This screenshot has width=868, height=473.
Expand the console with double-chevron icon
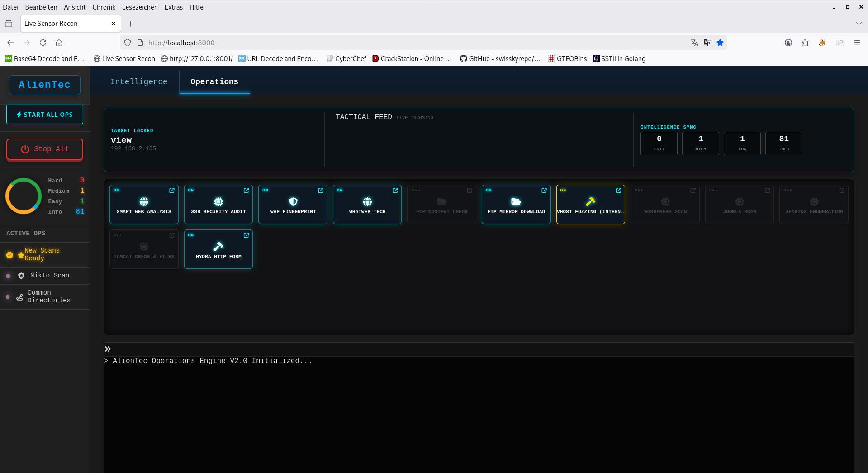[108, 349]
